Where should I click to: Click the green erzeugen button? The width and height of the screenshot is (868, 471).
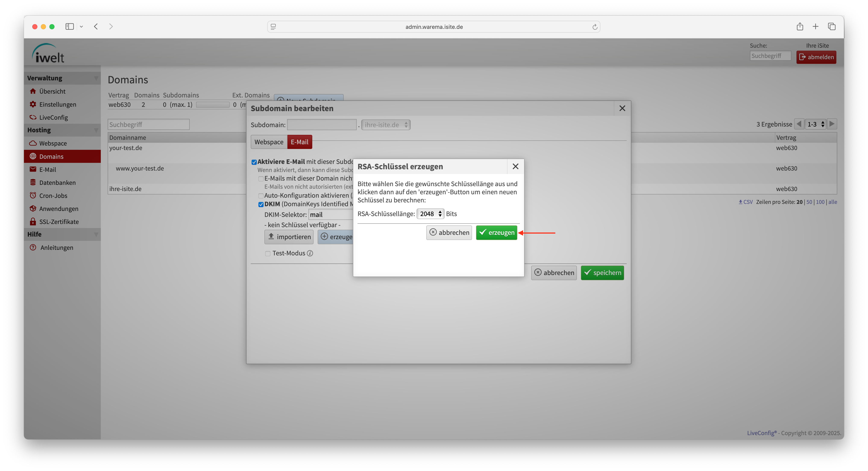[496, 233]
